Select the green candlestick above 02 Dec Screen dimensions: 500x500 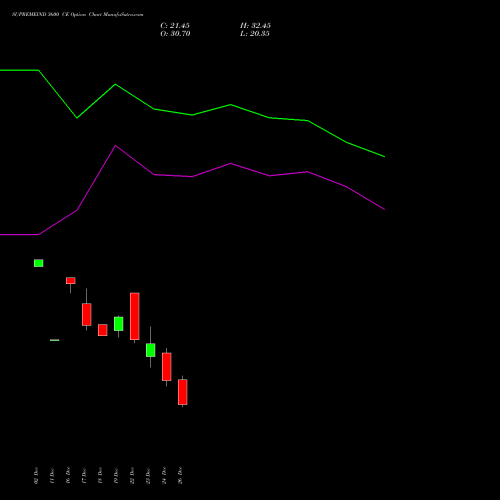pyautogui.click(x=39, y=263)
